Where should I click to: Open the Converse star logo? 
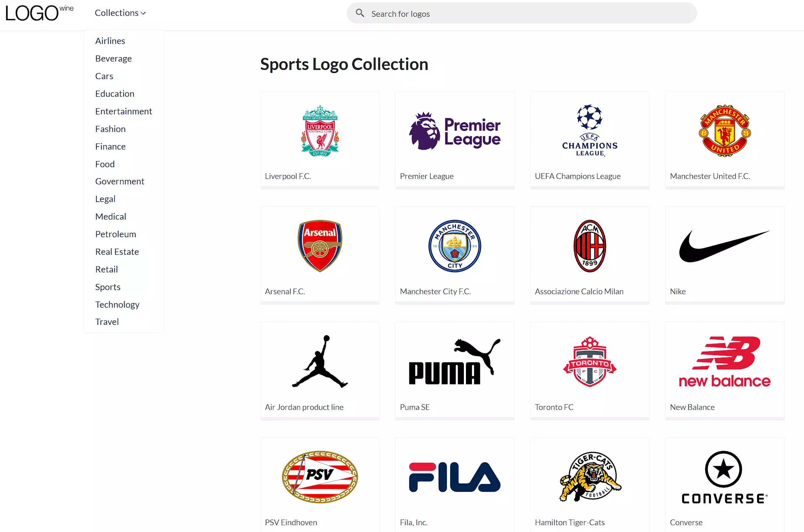pyautogui.click(x=724, y=477)
